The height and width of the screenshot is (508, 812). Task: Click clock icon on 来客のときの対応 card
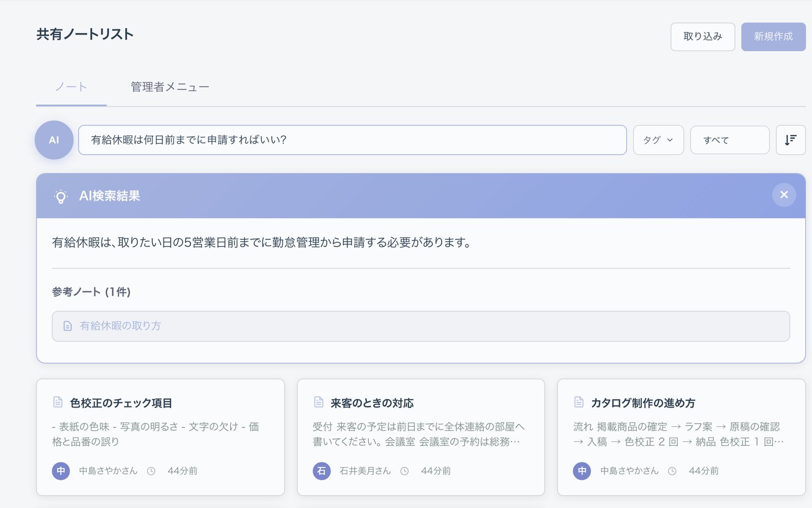pos(404,471)
